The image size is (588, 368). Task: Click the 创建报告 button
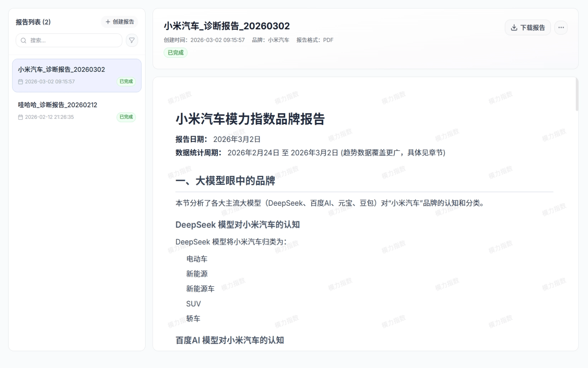119,22
